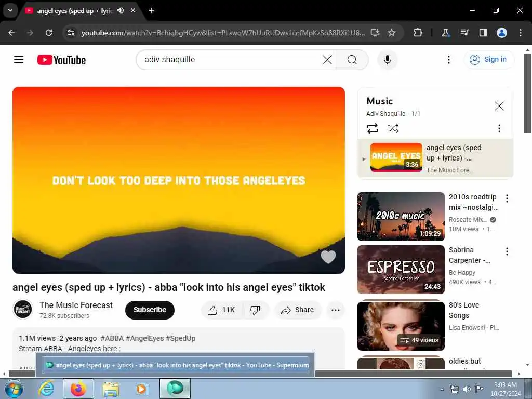
Task: Open the browser extensions puzzle icon
Action: (x=418, y=33)
